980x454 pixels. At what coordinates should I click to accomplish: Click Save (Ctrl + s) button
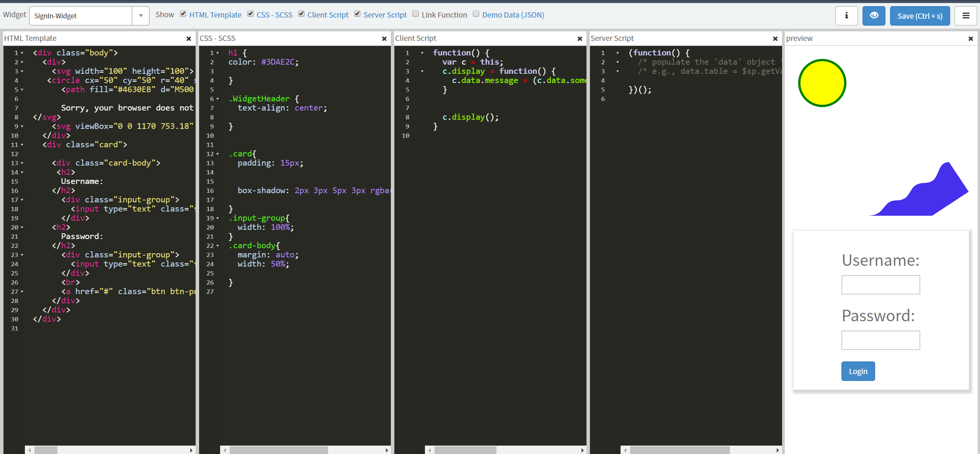[920, 16]
